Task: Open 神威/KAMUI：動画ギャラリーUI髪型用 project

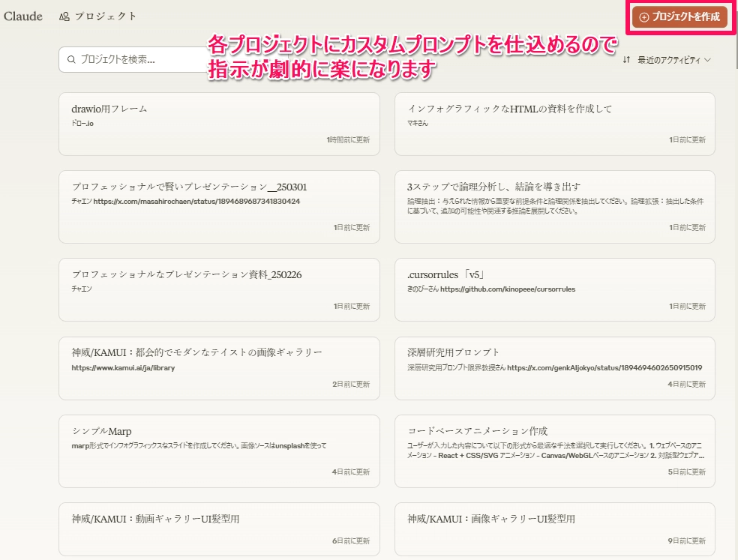Action: coord(219,529)
